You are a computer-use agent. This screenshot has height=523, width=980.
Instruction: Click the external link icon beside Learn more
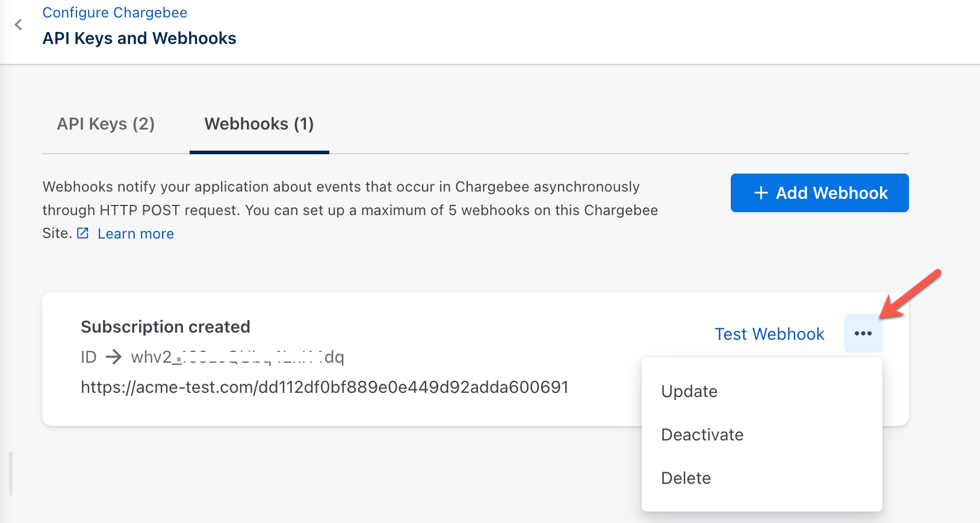tap(83, 233)
